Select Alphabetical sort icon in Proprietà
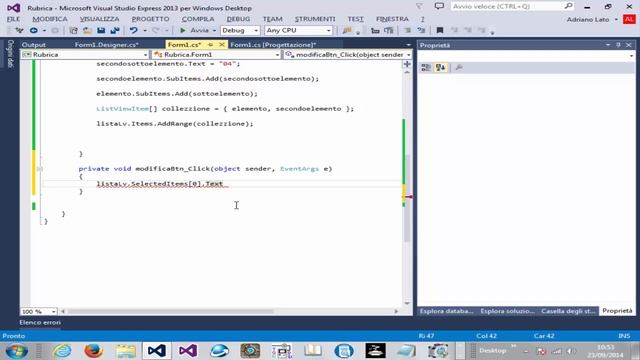Image resolution: width=640 pixels, height=360 pixels. tap(440, 68)
